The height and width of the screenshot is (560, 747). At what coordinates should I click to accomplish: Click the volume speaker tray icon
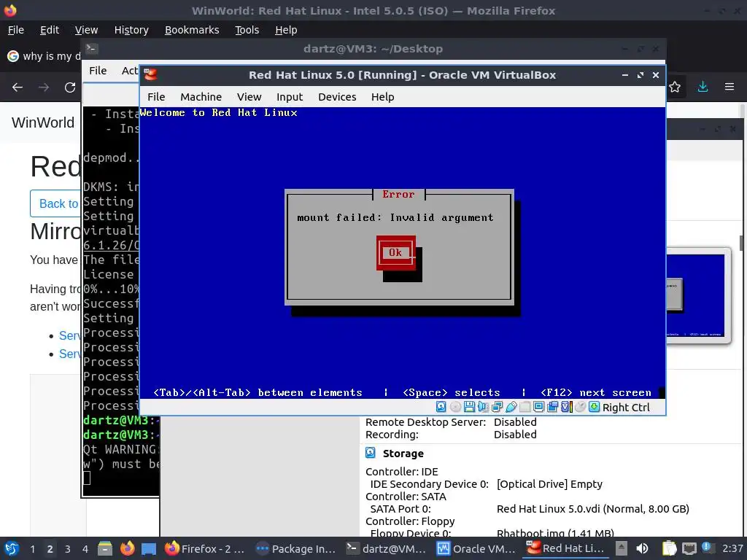point(642,548)
